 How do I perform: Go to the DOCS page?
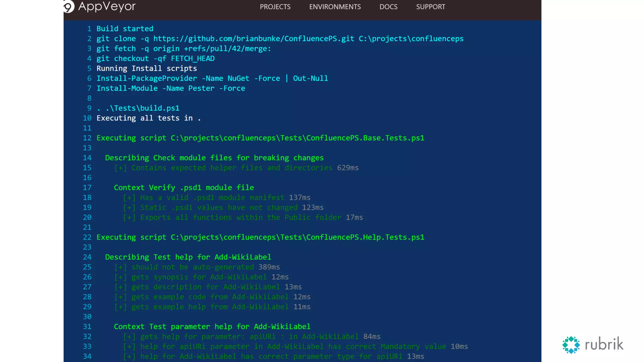coord(388,7)
